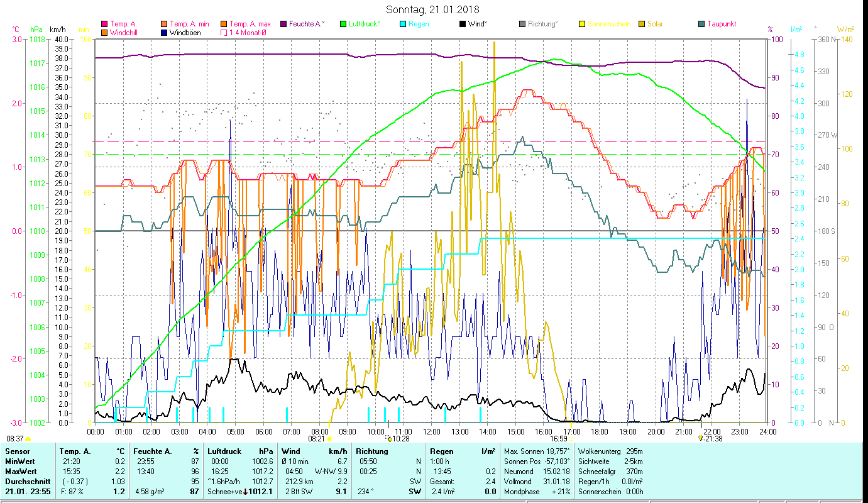Image resolution: width=868 pixels, height=503 pixels.
Task: Select the teal Taupunkt legend square
Action: pos(701,25)
